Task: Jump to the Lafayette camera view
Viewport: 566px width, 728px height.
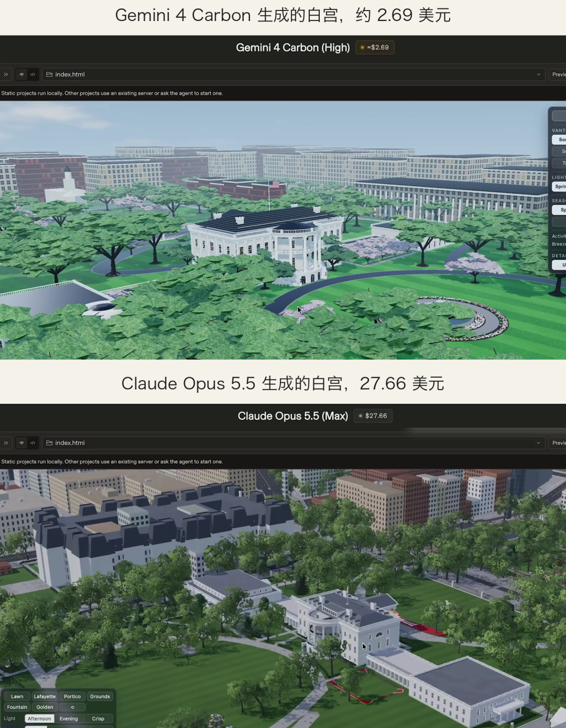Action: coord(45,697)
